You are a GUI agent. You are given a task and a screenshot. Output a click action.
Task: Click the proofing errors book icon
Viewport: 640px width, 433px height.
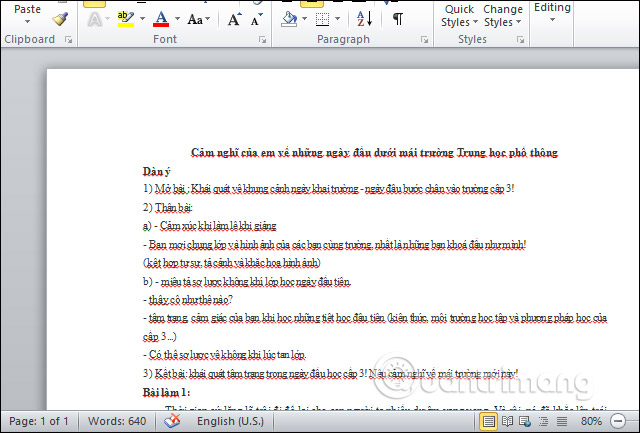pos(172,421)
